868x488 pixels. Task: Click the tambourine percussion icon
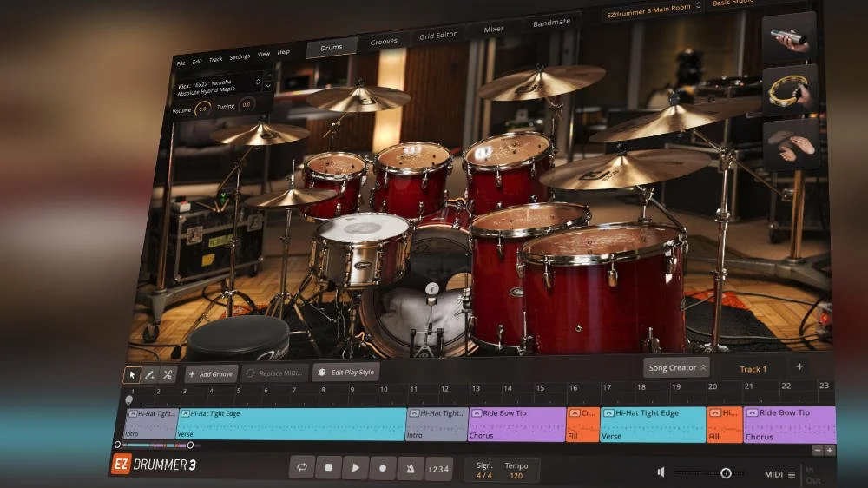click(790, 90)
